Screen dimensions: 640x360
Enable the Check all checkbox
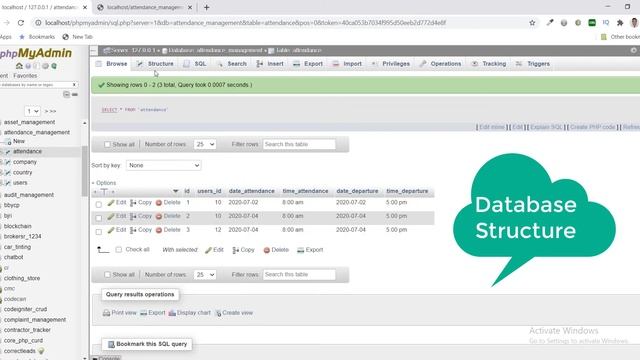tap(118, 249)
